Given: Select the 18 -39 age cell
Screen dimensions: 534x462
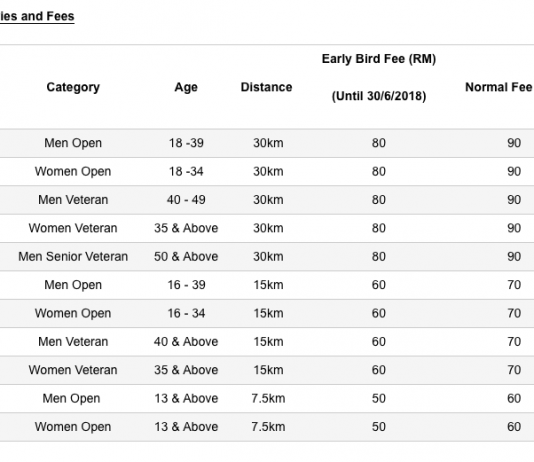Looking at the screenshot, I should (186, 143).
